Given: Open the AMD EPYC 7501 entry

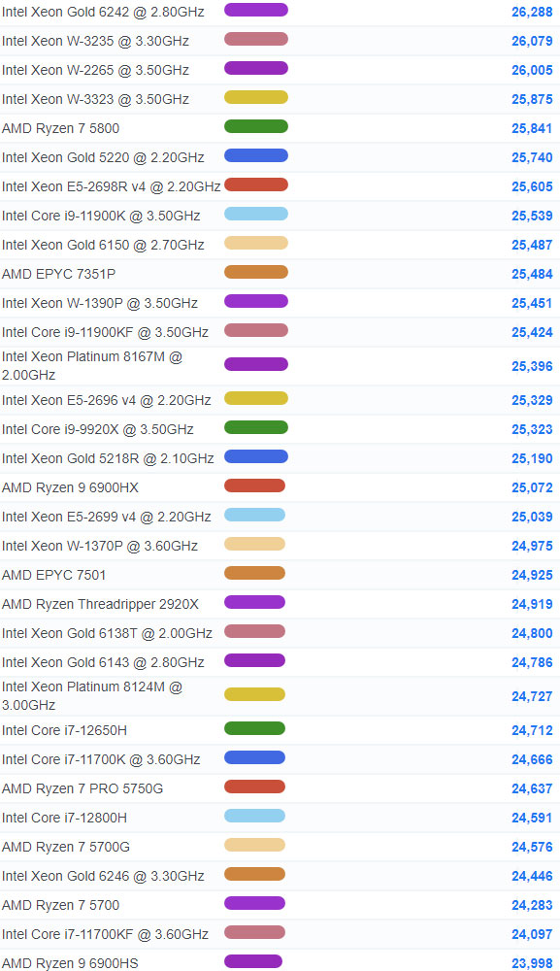Looking at the screenshot, I should click(53, 575).
